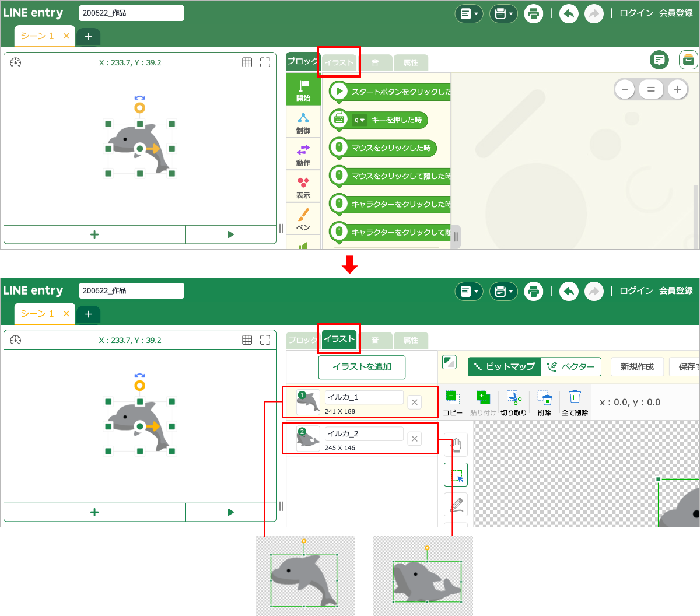Open file menu dropdown in upper screenshot

[x=469, y=13]
